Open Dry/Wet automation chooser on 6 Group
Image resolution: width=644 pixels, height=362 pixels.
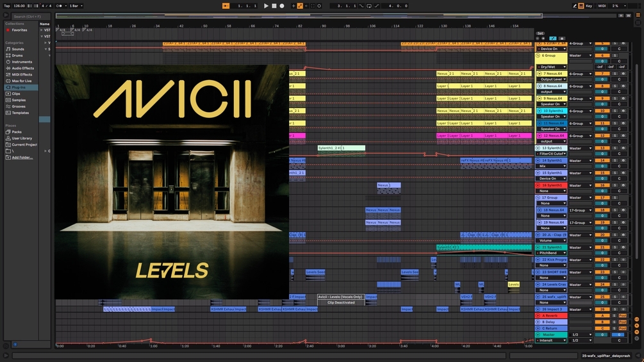pyautogui.click(x=552, y=67)
